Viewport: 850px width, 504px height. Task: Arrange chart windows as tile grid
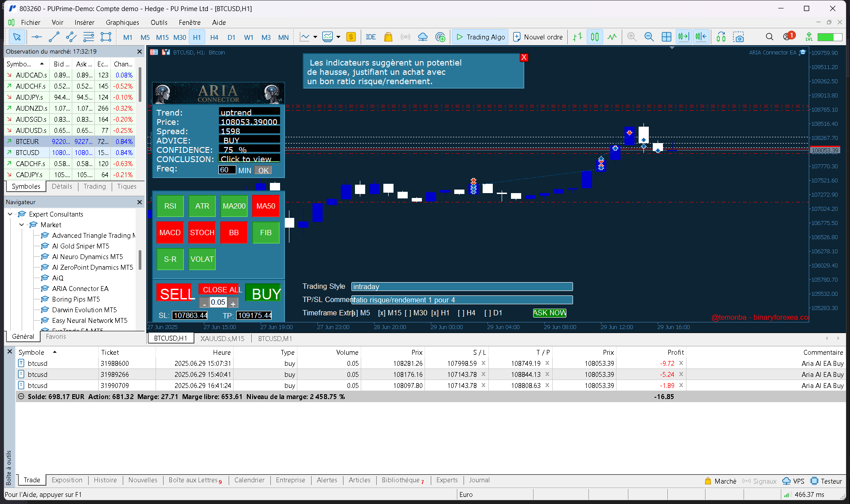[666, 37]
